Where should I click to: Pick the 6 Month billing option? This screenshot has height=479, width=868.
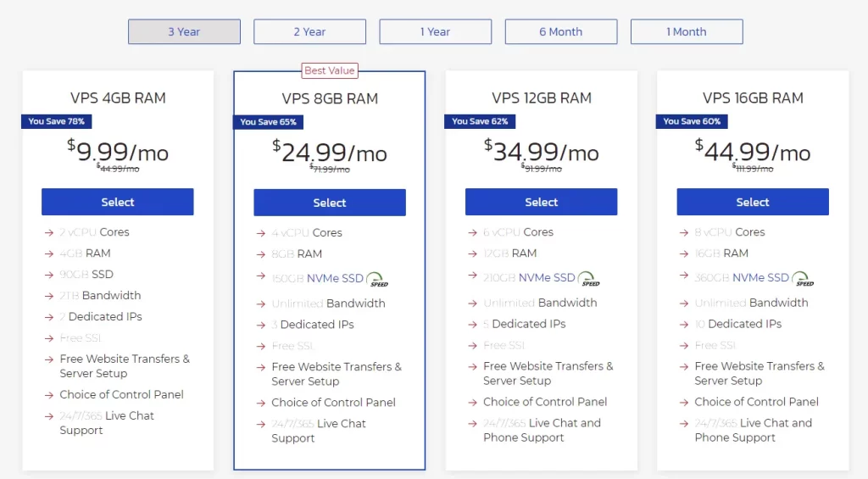[x=560, y=32]
